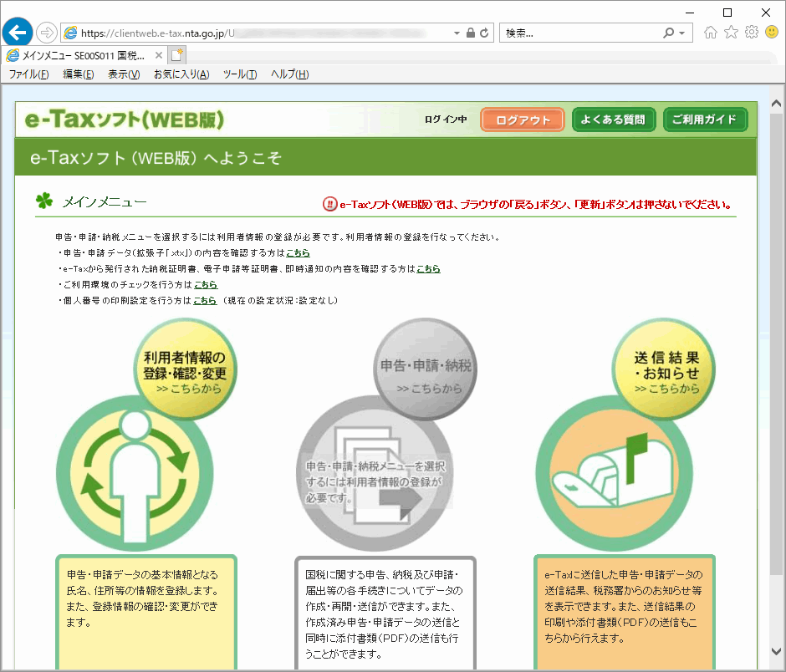Open the ヘルプ(H) menu
786x672 pixels.
289,74
